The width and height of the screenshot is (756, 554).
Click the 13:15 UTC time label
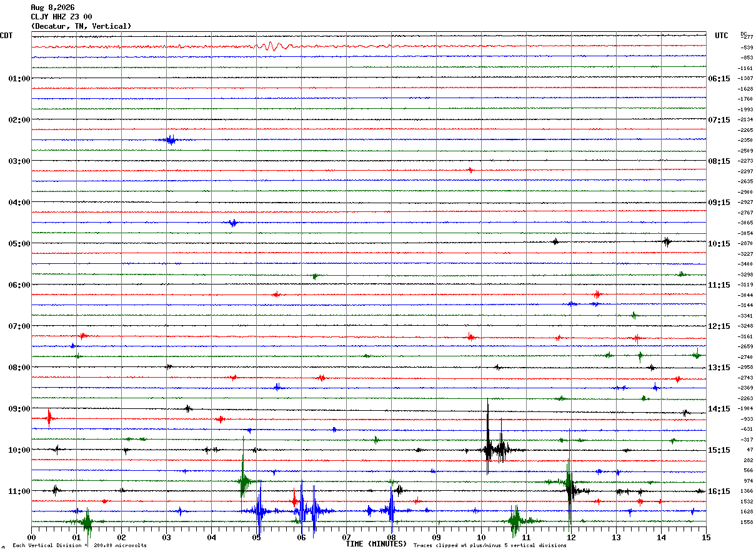click(719, 368)
